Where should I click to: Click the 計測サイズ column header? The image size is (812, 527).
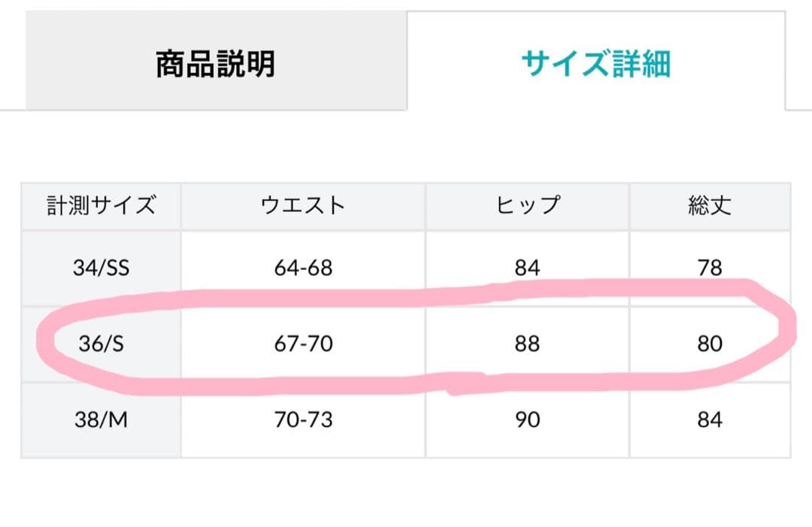point(101,204)
